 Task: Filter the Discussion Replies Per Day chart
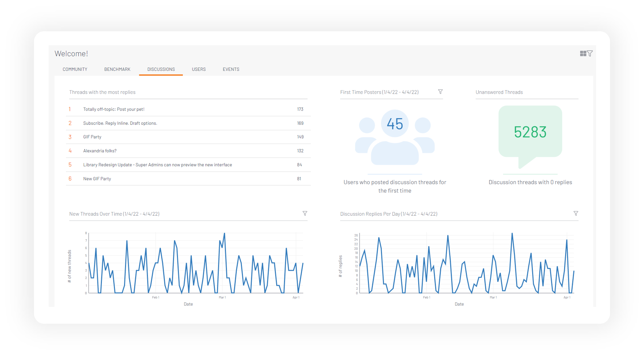(x=576, y=213)
